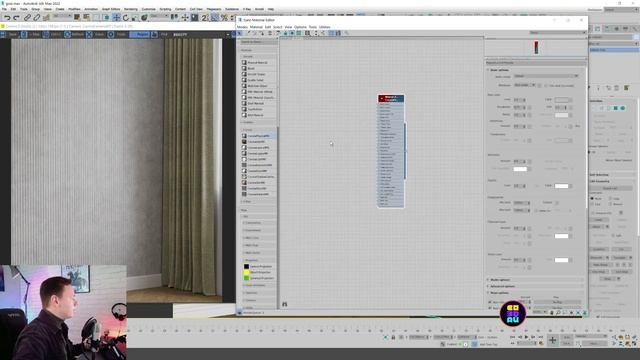Open the selection filter dropdown

click(x=62, y=16)
